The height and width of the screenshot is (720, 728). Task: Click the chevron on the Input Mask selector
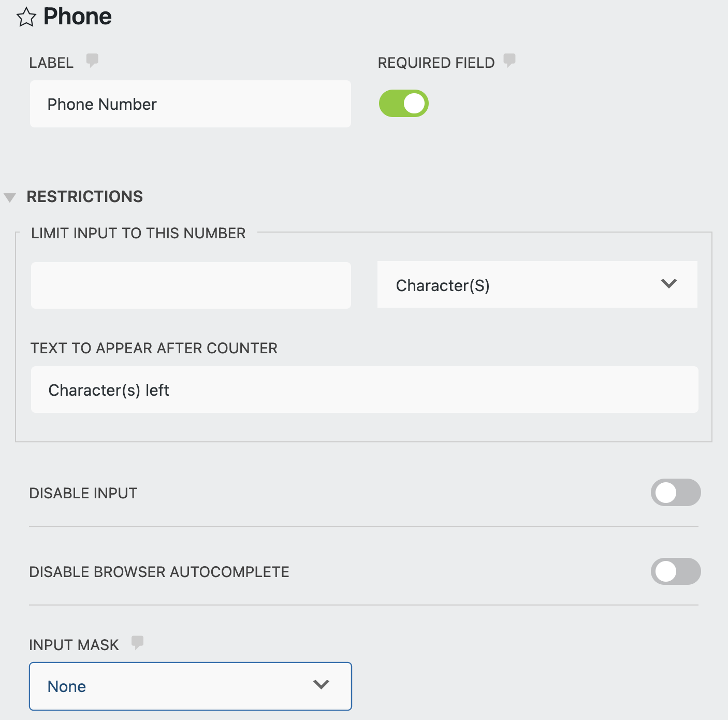(x=321, y=685)
